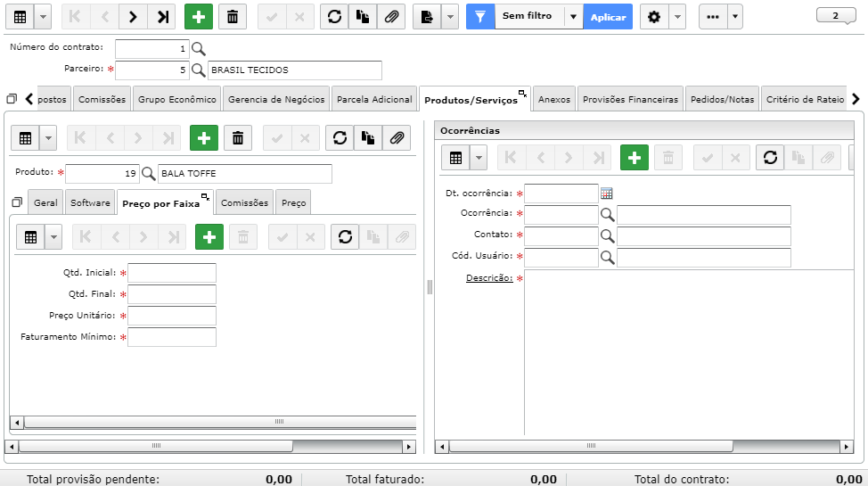Duplicate contract record in main toolbar

coord(363,17)
